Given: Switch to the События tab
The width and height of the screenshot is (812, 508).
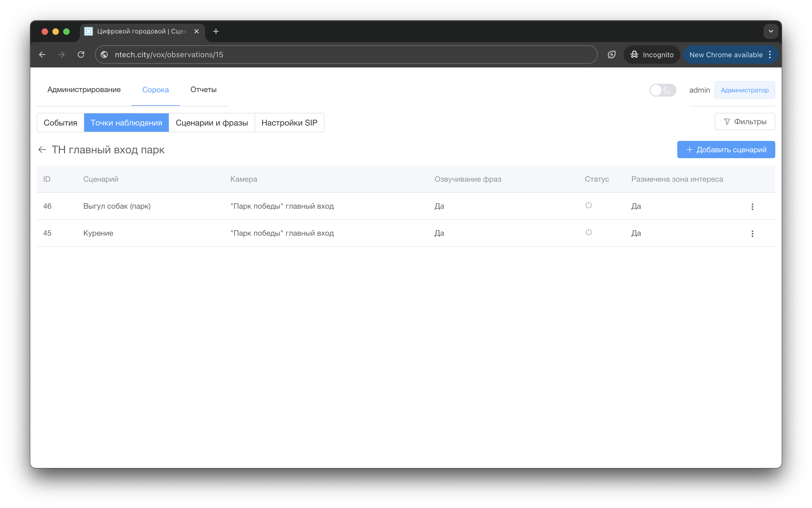Looking at the screenshot, I should click(x=60, y=123).
